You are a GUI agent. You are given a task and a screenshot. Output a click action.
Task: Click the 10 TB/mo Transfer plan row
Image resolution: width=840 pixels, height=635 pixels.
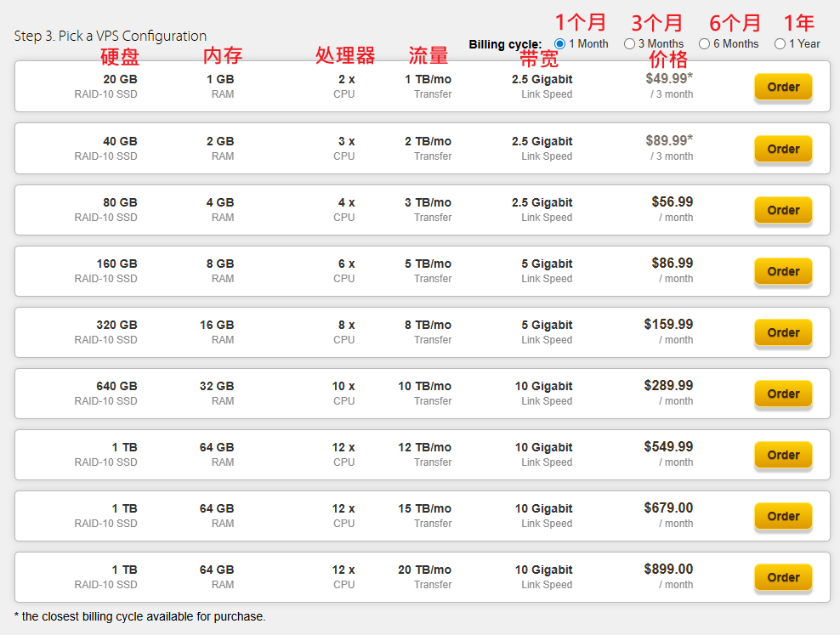(425, 393)
